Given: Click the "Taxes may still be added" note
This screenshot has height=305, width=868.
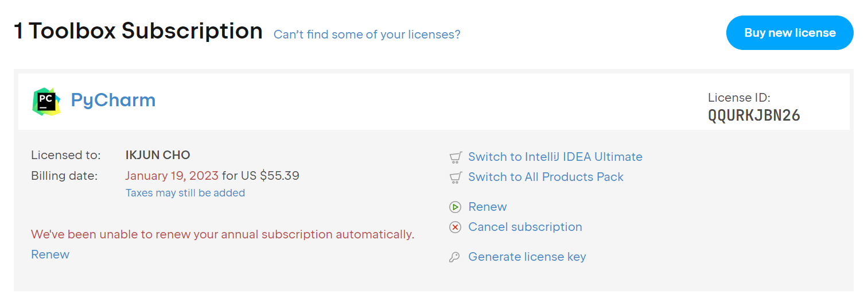Looking at the screenshot, I should coord(185,193).
